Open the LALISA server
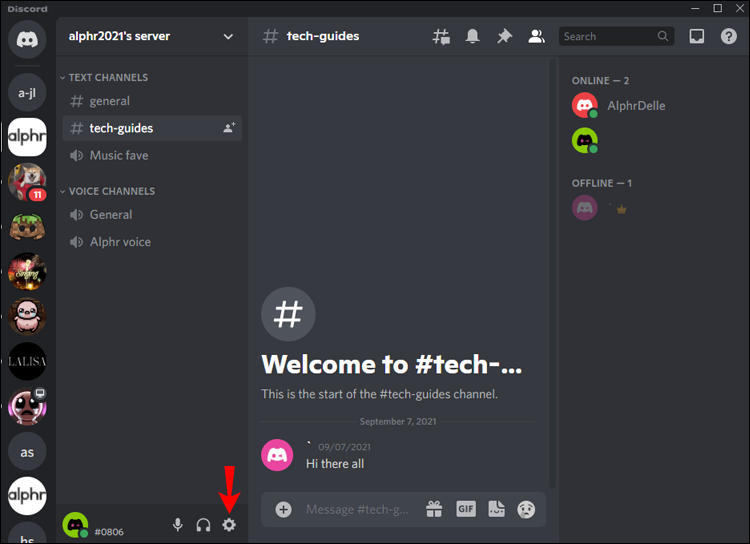Image resolution: width=750 pixels, height=544 pixels. pyautogui.click(x=27, y=361)
